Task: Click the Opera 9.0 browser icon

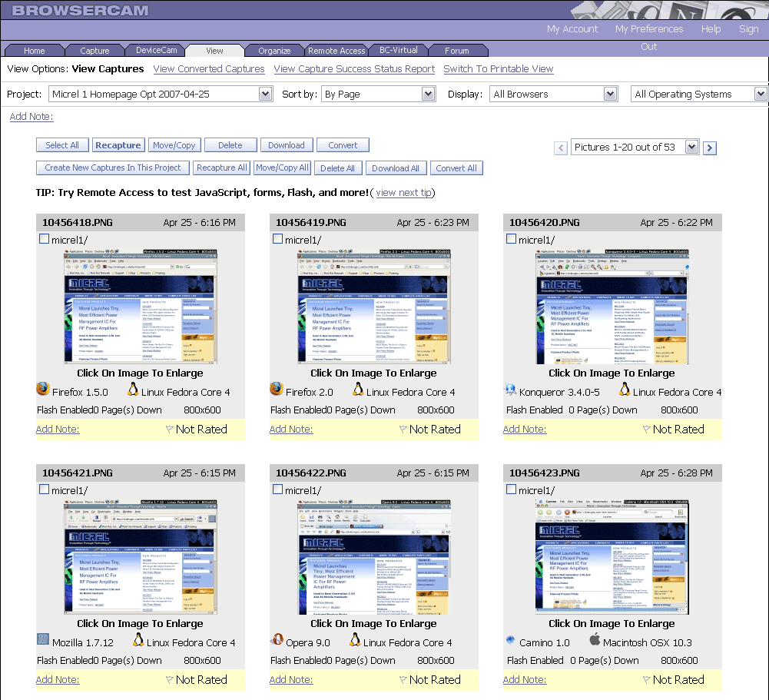Action: coord(277,640)
